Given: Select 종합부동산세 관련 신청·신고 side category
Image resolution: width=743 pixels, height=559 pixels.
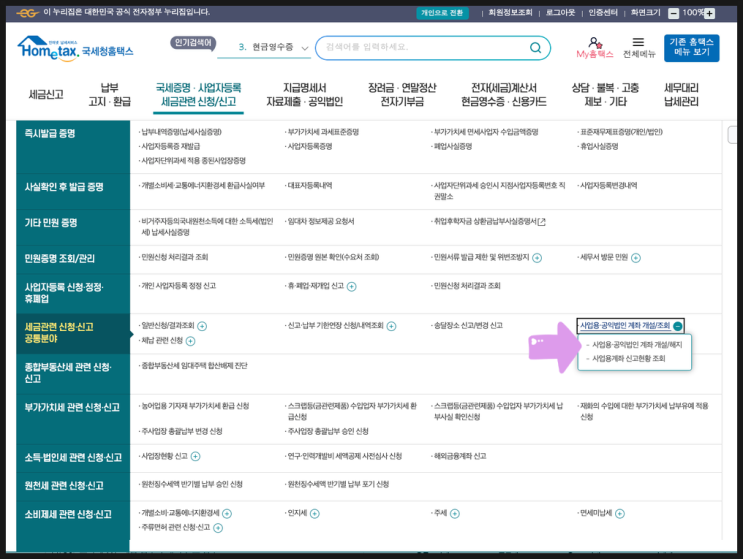Looking at the screenshot, I should [73, 374].
